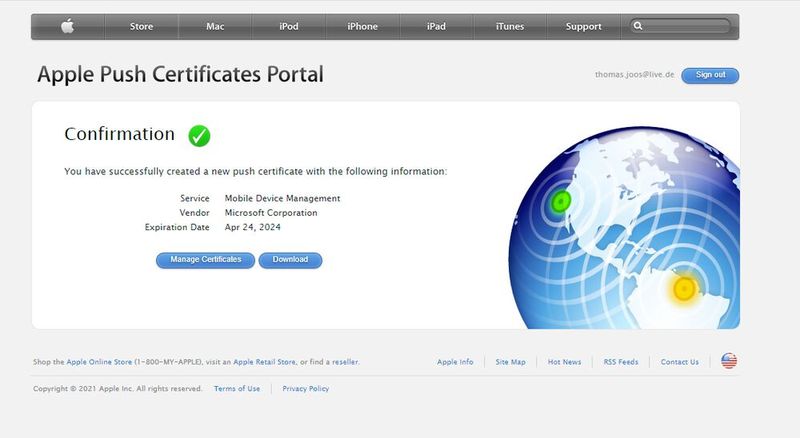Select the Mobile Device Management value
Screen dimensions: 800x438
tap(282, 199)
